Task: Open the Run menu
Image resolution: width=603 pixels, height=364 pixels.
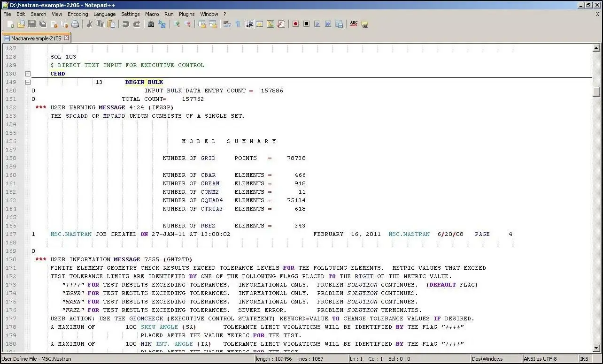Action: coord(169,14)
